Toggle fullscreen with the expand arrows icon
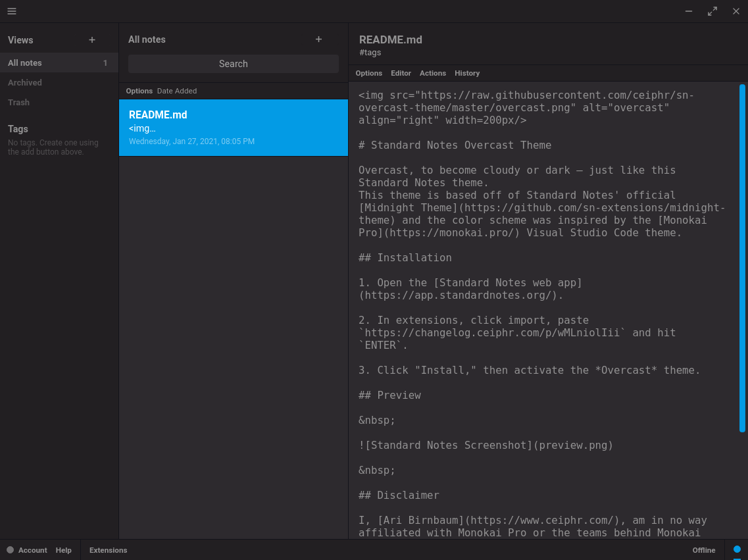Viewport: 748px width, 560px height. tap(712, 11)
